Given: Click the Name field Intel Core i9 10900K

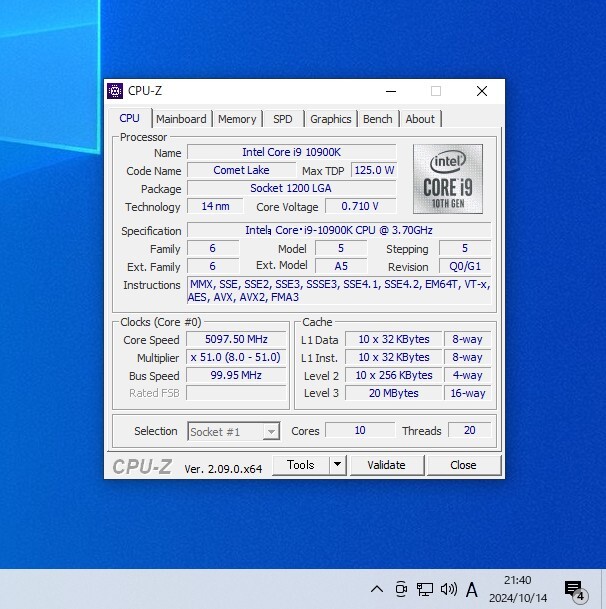Looking at the screenshot, I should pyautogui.click(x=292, y=152).
